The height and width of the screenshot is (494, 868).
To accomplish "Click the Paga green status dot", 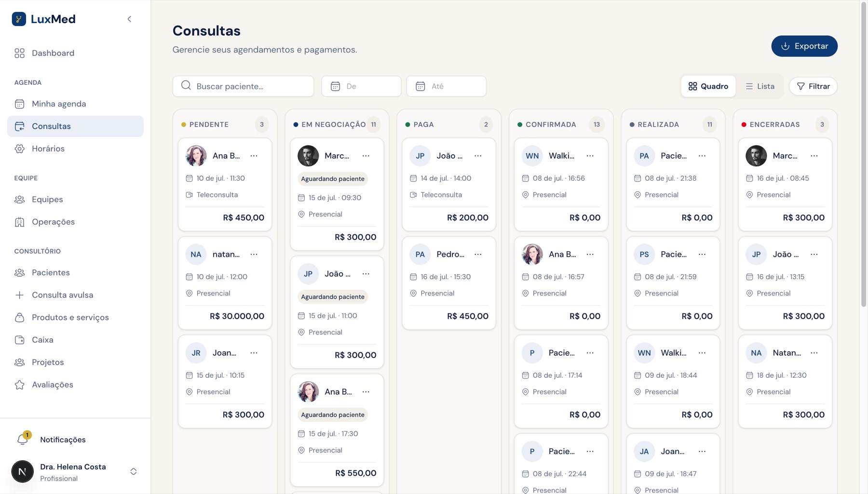I will point(408,124).
